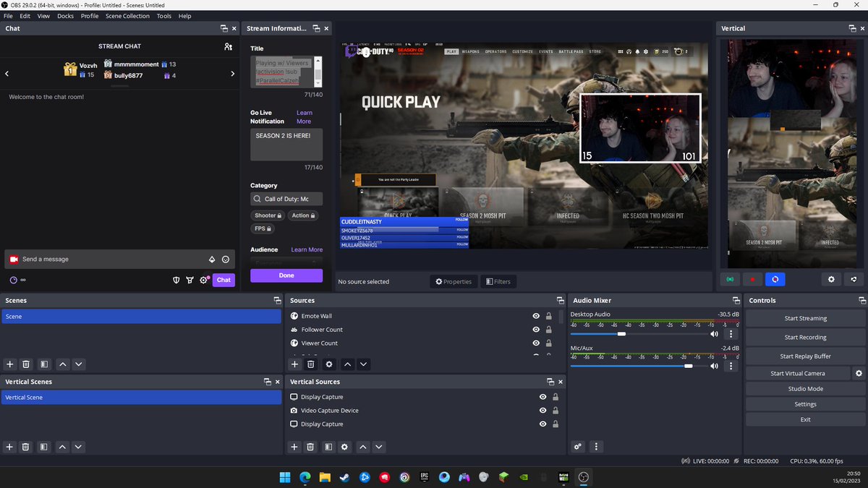Add a new scene in Scenes panel
Viewport: 868px width, 488px height.
coord(10,364)
